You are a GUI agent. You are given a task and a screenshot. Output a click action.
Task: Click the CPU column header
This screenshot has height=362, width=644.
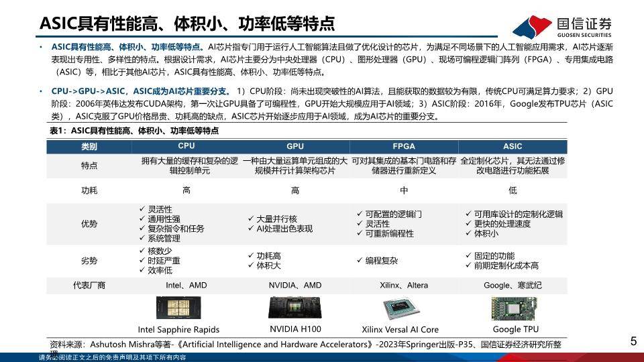(x=186, y=146)
